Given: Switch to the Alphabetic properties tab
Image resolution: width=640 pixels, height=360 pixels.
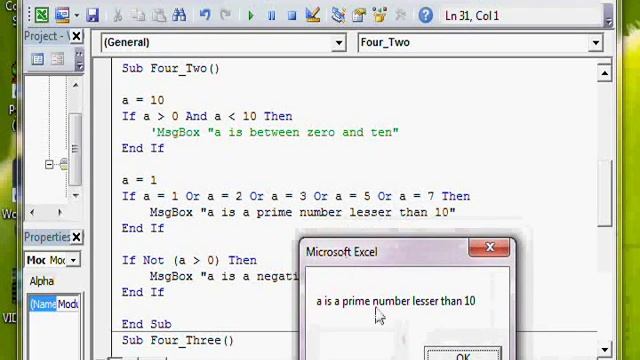Looking at the screenshot, I should point(42,281).
